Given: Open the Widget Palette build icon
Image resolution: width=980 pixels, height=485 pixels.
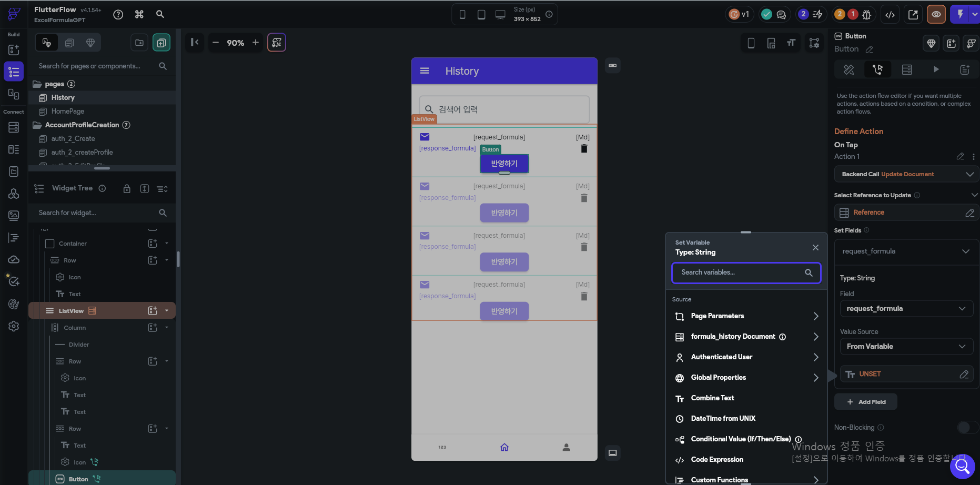Looking at the screenshot, I should [x=14, y=50].
